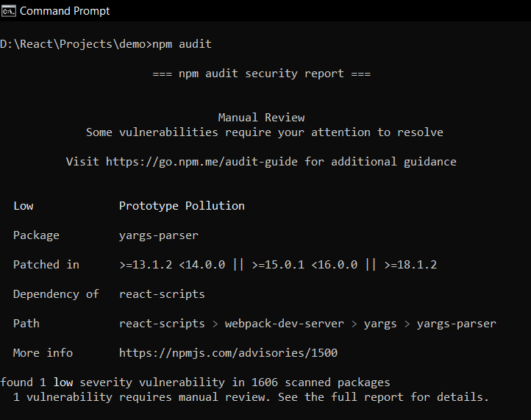Click the npm audit security report heading
This screenshot has width=531, height=420.
(261, 74)
